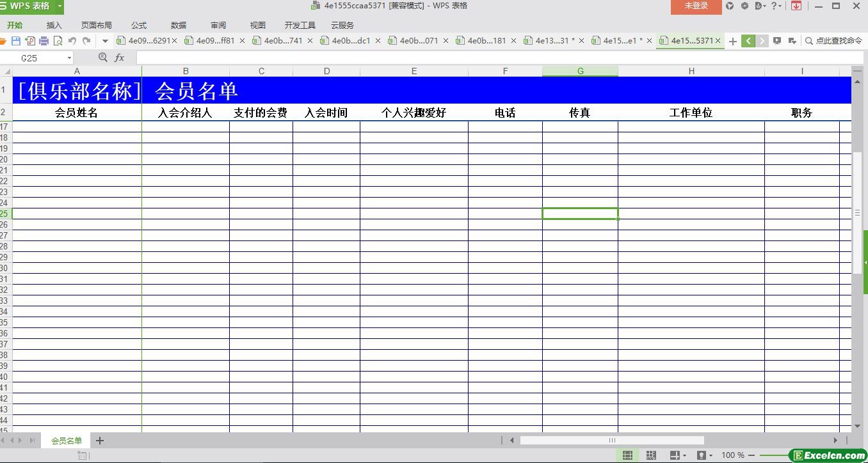Image resolution: width=868 pixels, height=463 pixels.
Task: Click the 100 % zoom level text
Action: (x=733, y=455)
